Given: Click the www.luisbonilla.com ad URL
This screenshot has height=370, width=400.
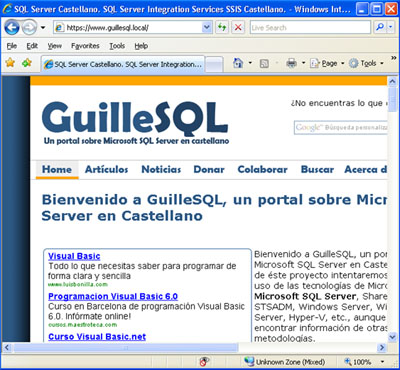Looking at the screenshot, I should tap(78, 284).
